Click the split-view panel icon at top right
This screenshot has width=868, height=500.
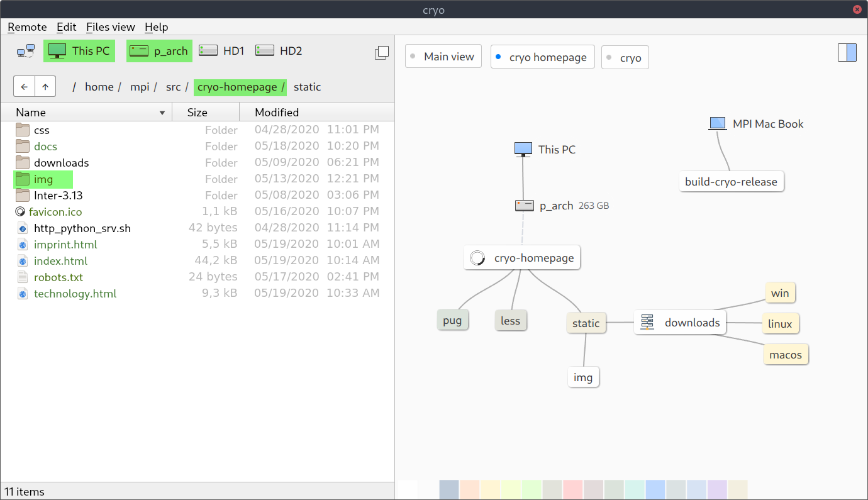click(x=847, y=53)
